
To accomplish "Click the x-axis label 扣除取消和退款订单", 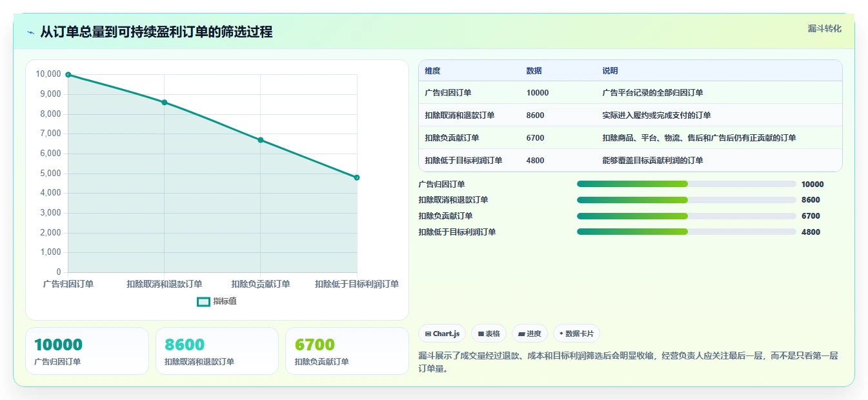I will point(165,284).
